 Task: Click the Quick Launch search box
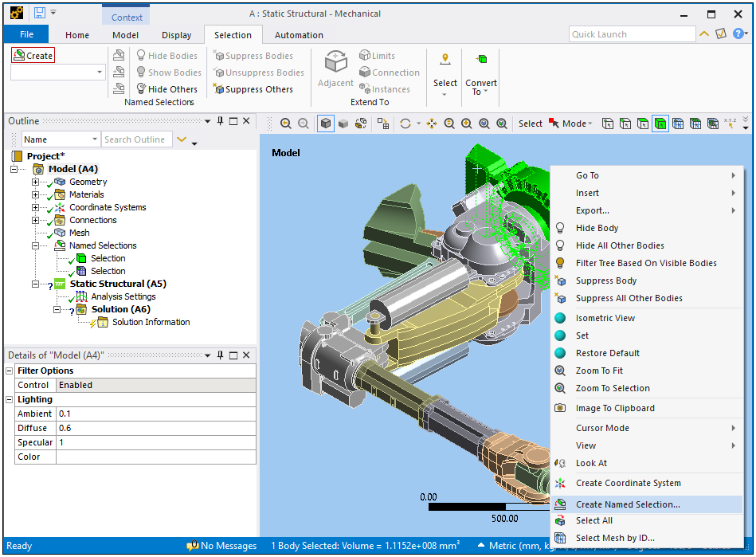(x=633, y=34)
